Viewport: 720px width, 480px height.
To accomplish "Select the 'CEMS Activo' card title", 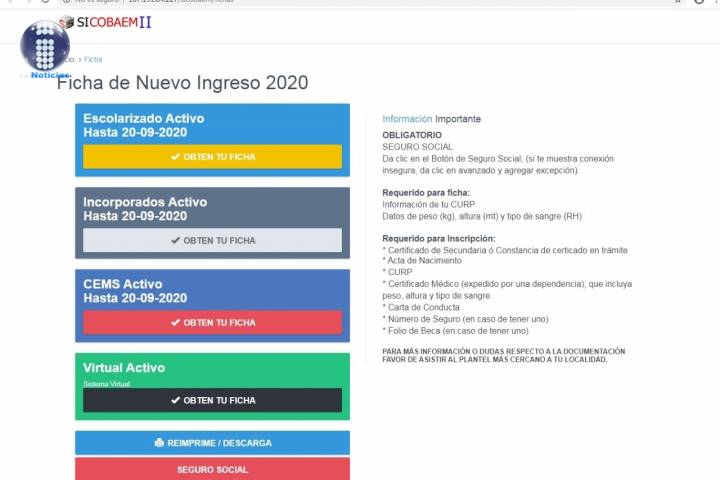I will 122,284.
